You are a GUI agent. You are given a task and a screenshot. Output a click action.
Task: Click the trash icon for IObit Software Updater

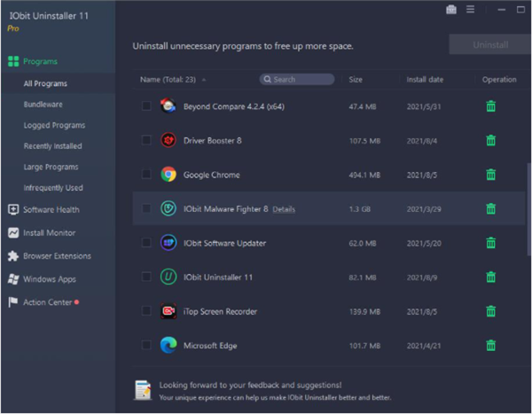490,243
